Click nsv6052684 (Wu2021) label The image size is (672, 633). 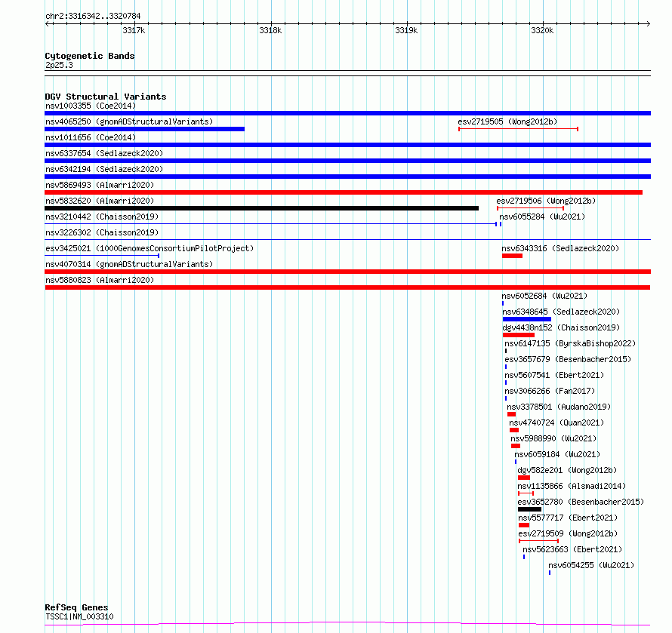pyautogui.click(x=544, y=296)
